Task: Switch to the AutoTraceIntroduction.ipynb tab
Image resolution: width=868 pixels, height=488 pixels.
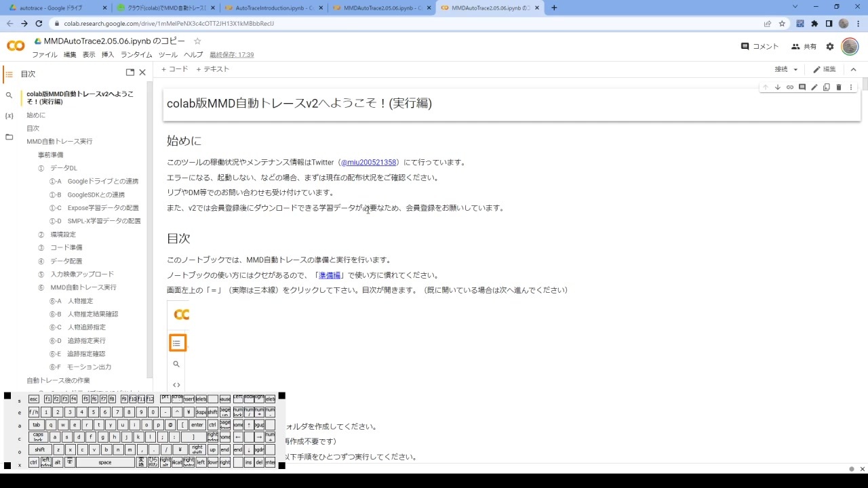Action: [273, 8]
